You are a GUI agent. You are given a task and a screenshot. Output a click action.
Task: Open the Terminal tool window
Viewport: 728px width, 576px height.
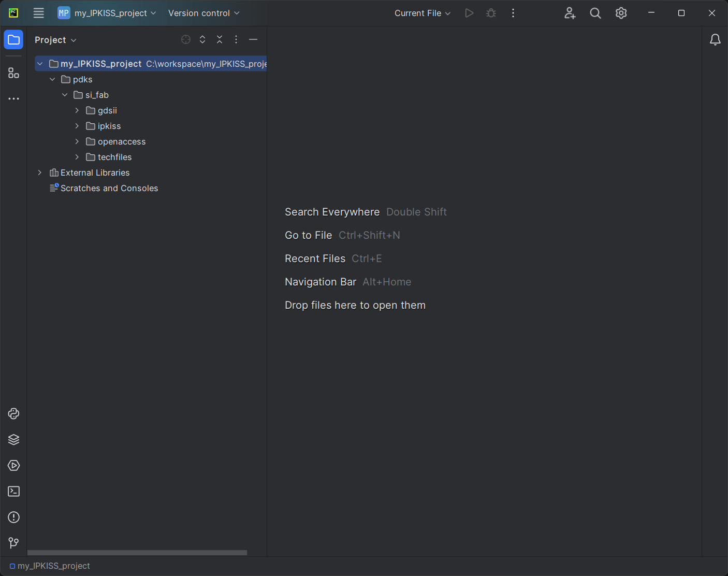coord(14,492)
